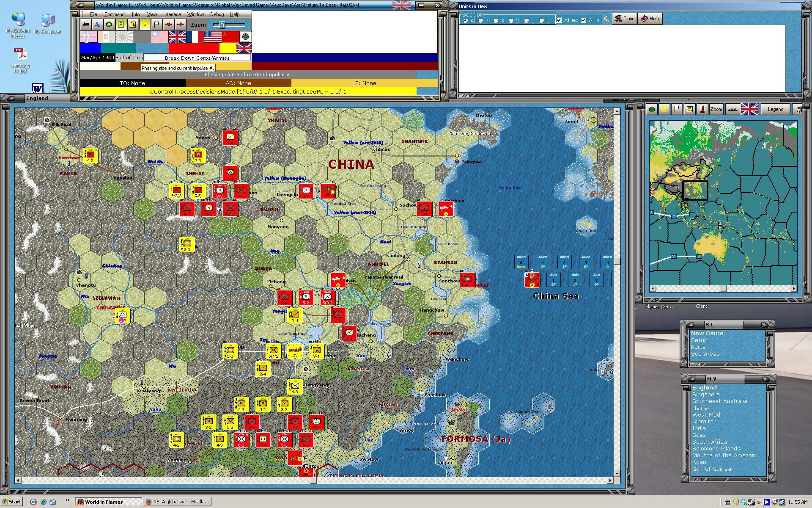The image size is (812, 508).
Task: Click the Zoom button above the minimap
Action: [x=716, y=109]
